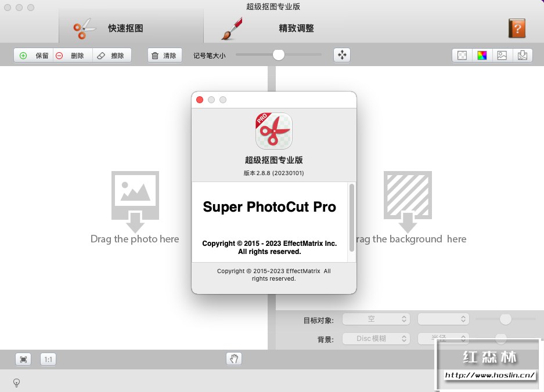544x392 pixels.
Task: Click the 版本 2.8.8 (20230101) text
Action: click(x=273, y=173)
